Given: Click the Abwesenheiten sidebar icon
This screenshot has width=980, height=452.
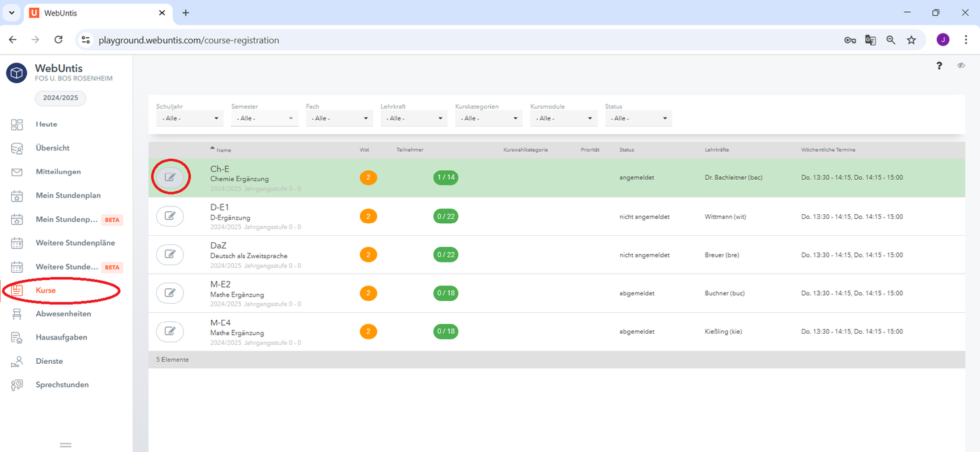Looking at the screenshot, I should (17, 314).
